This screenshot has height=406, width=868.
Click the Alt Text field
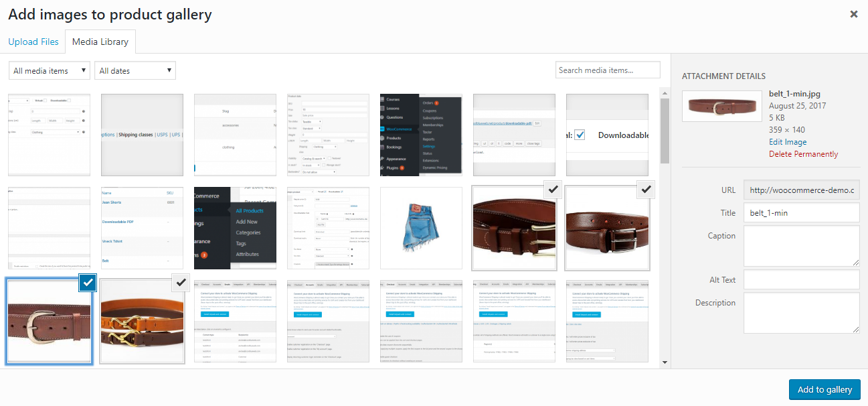[802, 279]
